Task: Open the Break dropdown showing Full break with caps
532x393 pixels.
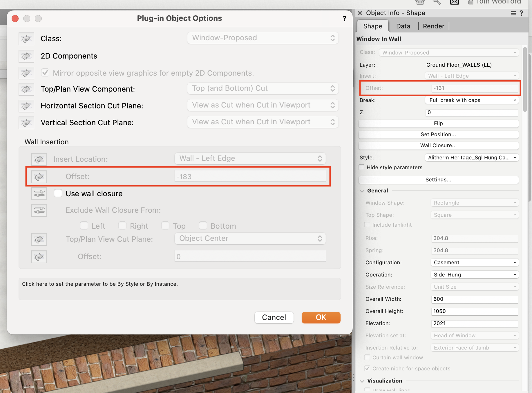Action: 471,100
